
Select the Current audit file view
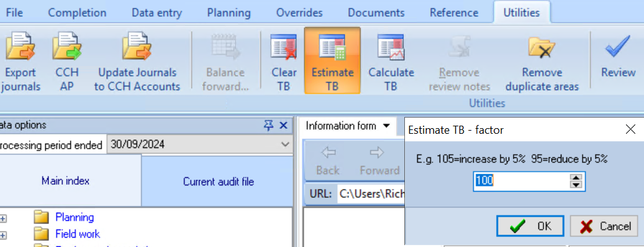click(218, 181)
